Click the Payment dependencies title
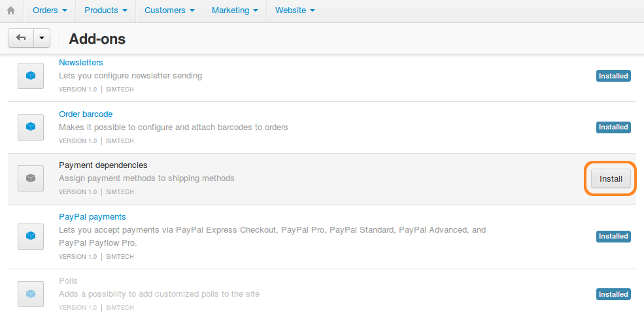The image size is (644, 317). click(x=103, y=165)
